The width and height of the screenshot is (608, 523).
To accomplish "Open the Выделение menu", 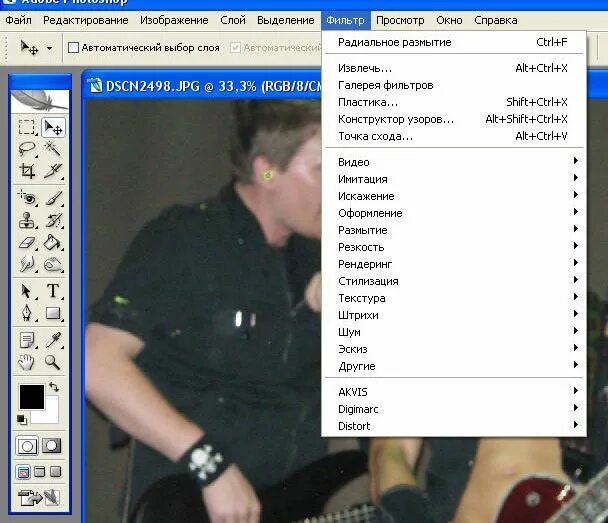I will coord(286,20).
